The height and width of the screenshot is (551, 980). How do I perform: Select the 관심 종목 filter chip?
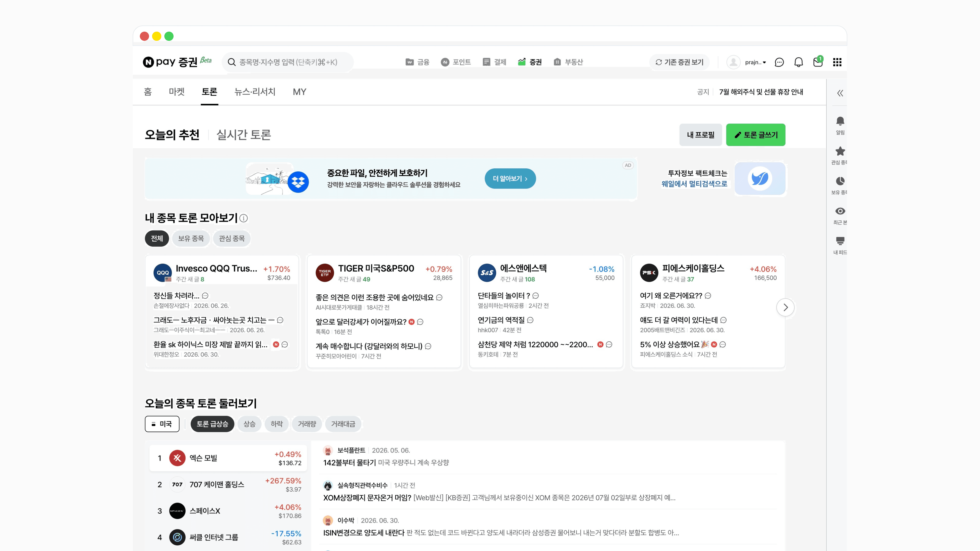232,239
